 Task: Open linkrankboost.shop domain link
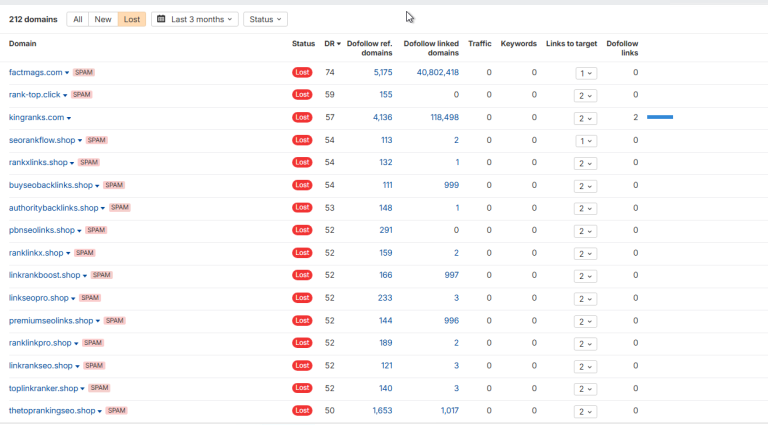coord(45,275)
